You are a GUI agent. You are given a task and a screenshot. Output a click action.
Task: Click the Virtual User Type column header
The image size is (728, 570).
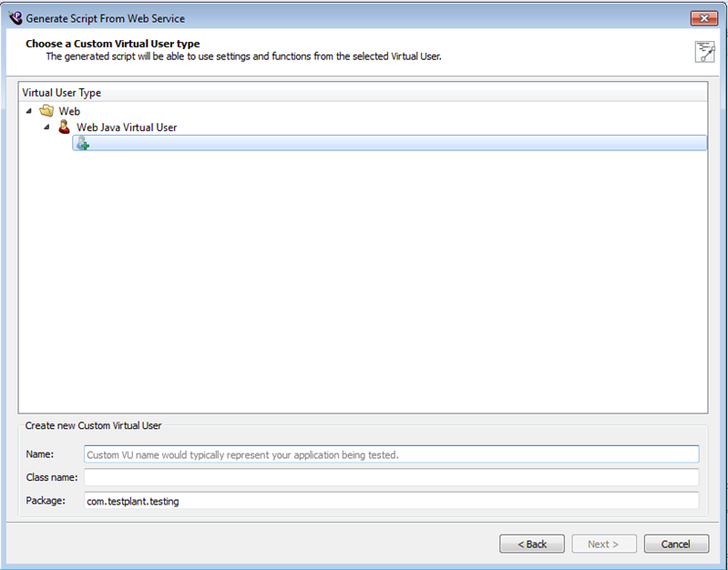tap(62, 93)
